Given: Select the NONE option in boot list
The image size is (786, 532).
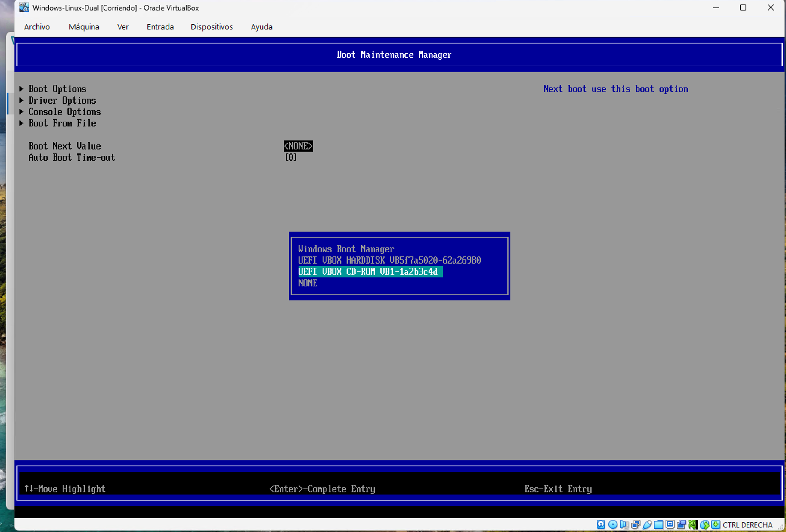Looking at the screenshot, I should click(308, 283).
